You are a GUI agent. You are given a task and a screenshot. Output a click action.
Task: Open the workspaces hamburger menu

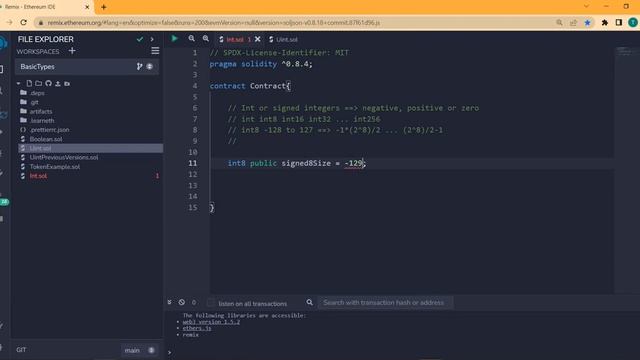click(x=155, y=51)
